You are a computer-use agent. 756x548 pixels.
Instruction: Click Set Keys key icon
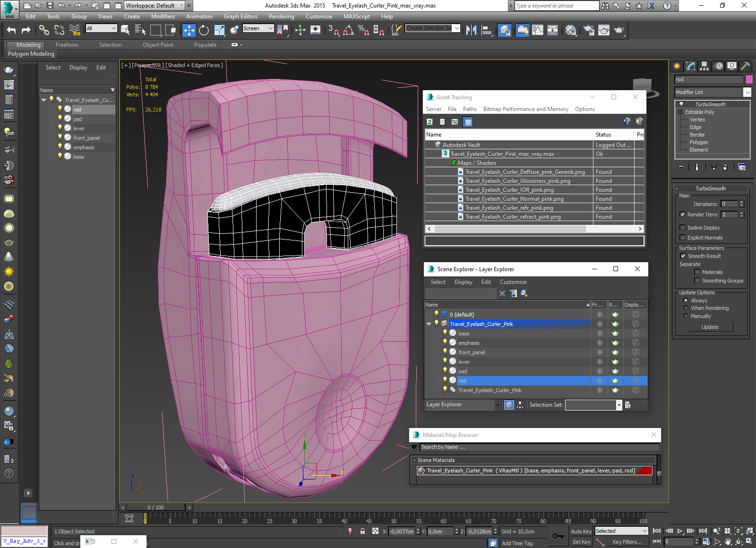pos(558,536)
